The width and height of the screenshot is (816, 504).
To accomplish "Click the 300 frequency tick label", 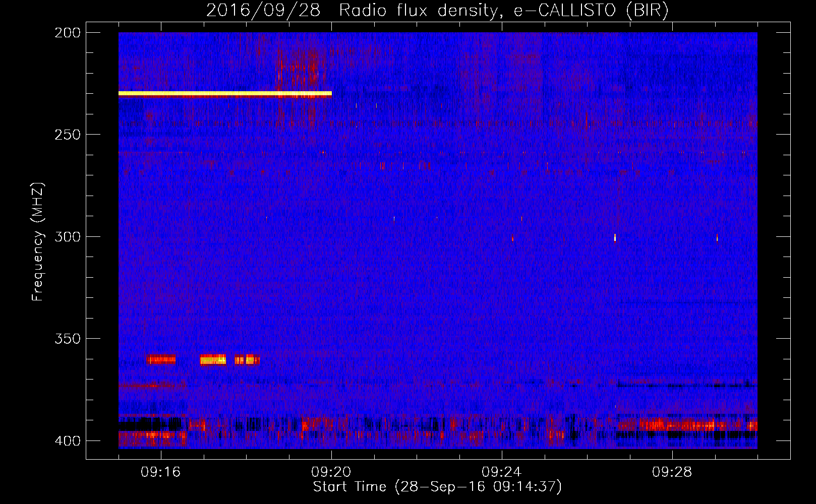I will coord(68,237).
